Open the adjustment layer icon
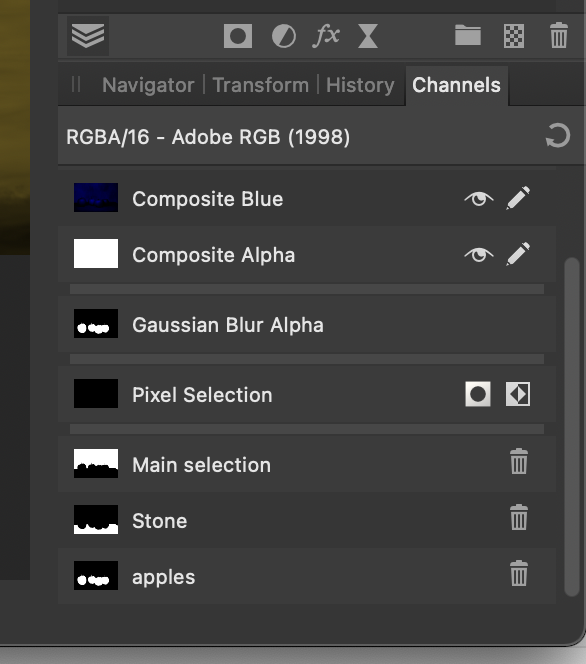 pos(283,36)
